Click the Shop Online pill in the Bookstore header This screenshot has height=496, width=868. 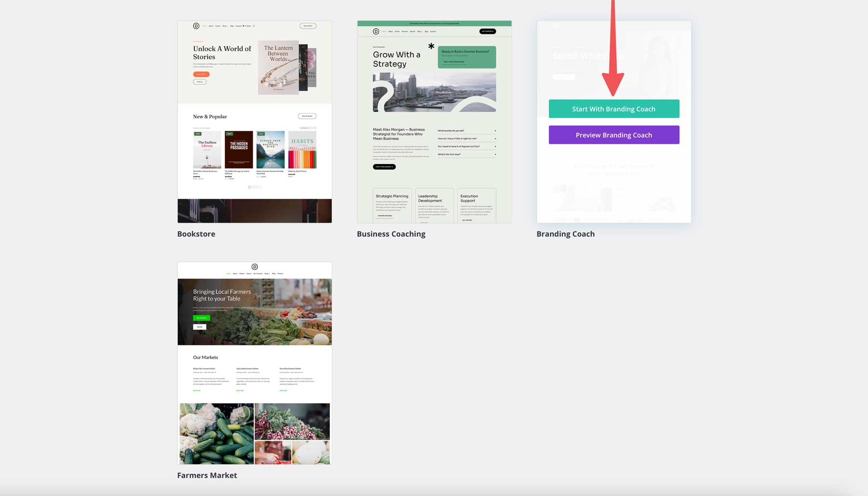[308, 26]
